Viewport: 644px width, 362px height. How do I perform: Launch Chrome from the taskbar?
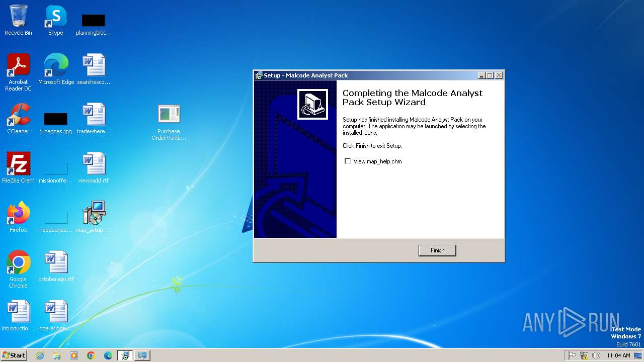[x=91, y=355]
